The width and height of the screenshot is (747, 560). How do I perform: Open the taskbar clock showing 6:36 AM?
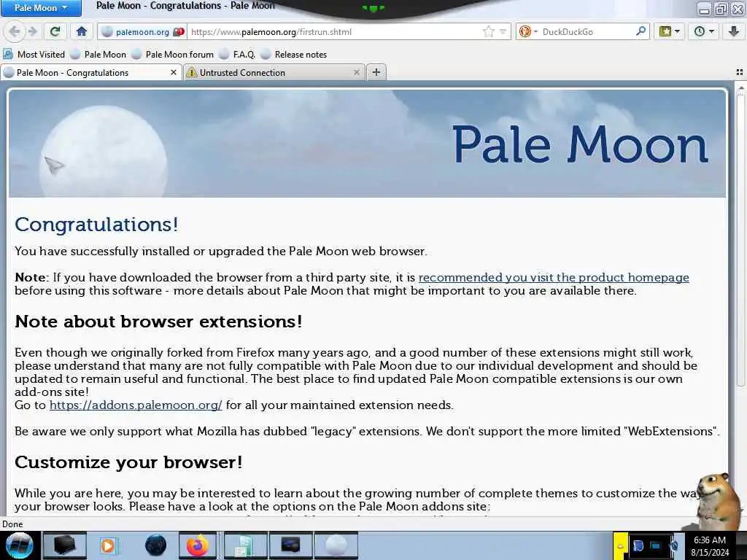pos(710,546)
